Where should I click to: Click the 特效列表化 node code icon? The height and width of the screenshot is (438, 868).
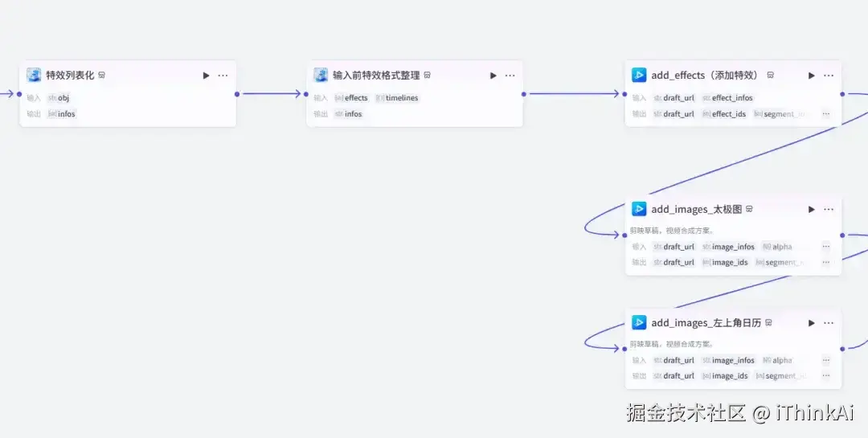pyautogui.click(x=34, y=75)
